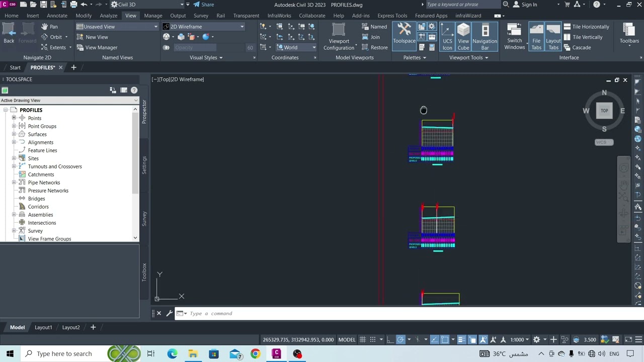The height and width of the screenshot is (362, 644).
Task: Open the Unsaved View dropdown
Action: pyautogui.click(x=117, y=26)
